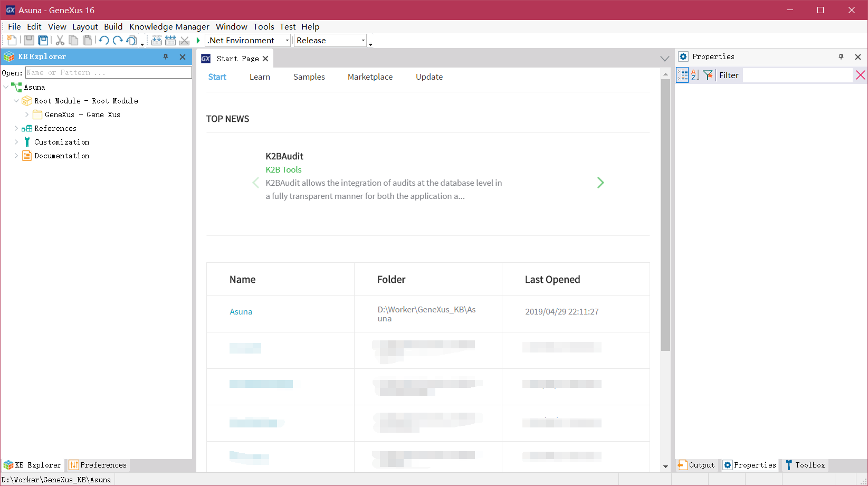This screenshot has width=868, height=486.
Task: Click the Copy toolbar icon
Action: pos(73,41)
